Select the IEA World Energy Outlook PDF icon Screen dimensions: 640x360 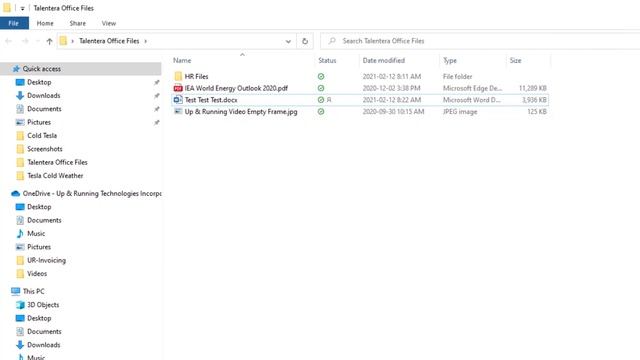pos(178,88)
